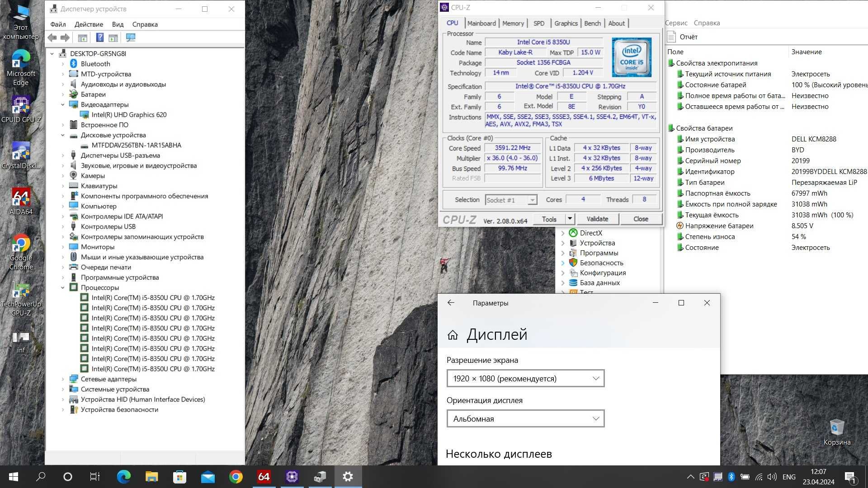
Task: Open the inf desktop shortcut
Action: 21,343
